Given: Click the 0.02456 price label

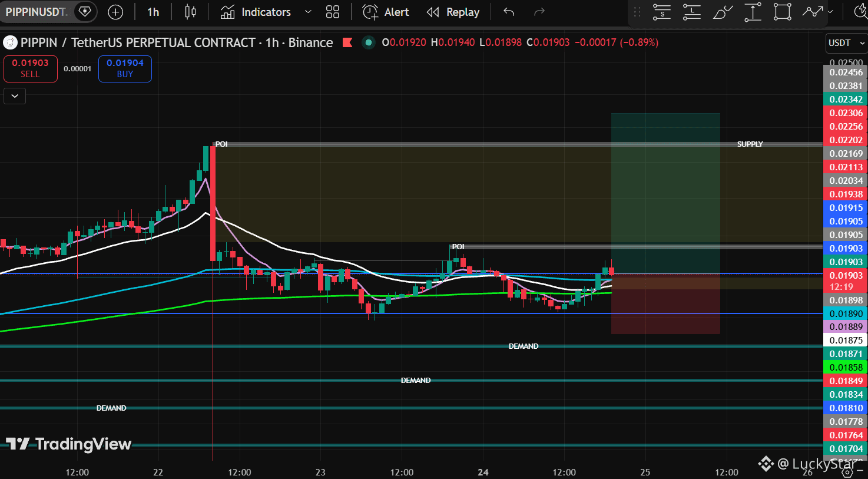Looking at the screenshot, I should pyautogui.click(x=846, y=72).
